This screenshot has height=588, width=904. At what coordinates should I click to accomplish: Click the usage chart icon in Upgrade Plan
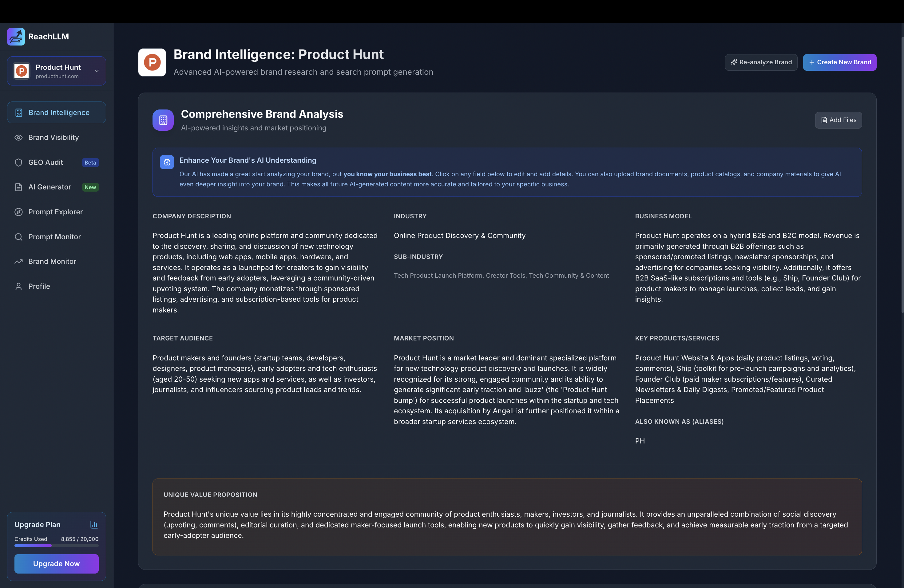click(x=94, y=525)
